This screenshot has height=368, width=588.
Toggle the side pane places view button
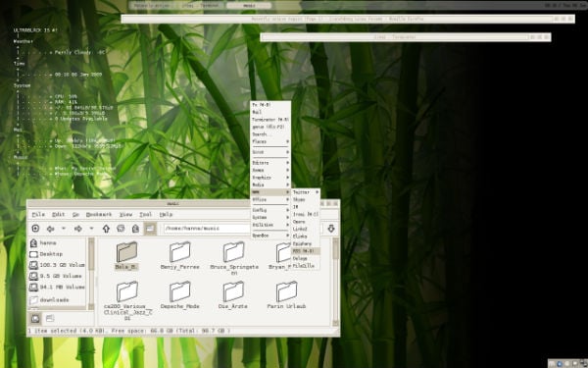coord(35,319)
